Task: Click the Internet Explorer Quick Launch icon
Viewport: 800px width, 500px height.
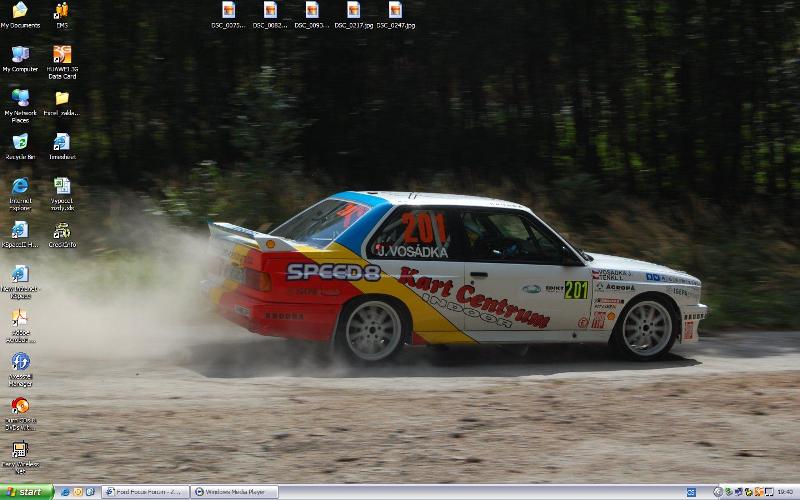Action: click(x=66, y=492)
